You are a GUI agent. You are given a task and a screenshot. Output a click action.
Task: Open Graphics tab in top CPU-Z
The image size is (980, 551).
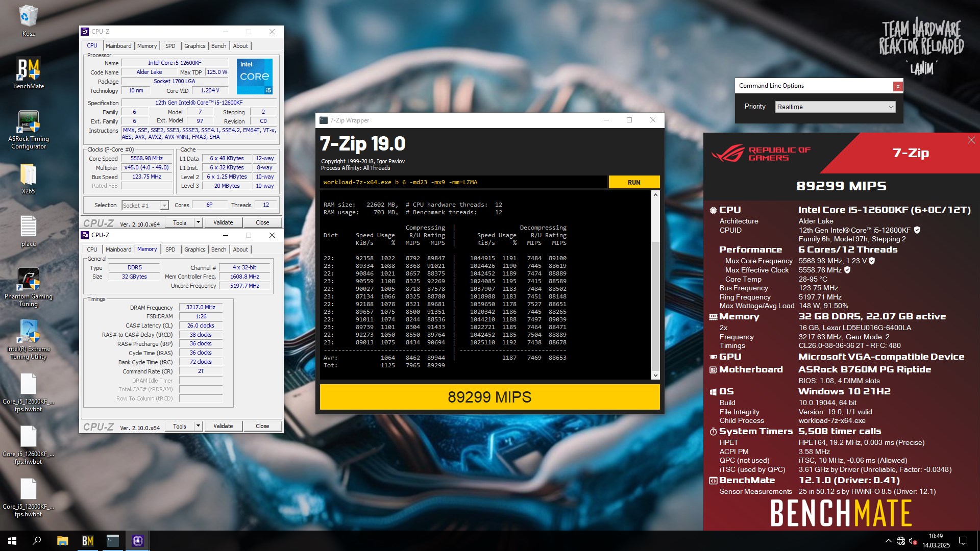(194, 46)
